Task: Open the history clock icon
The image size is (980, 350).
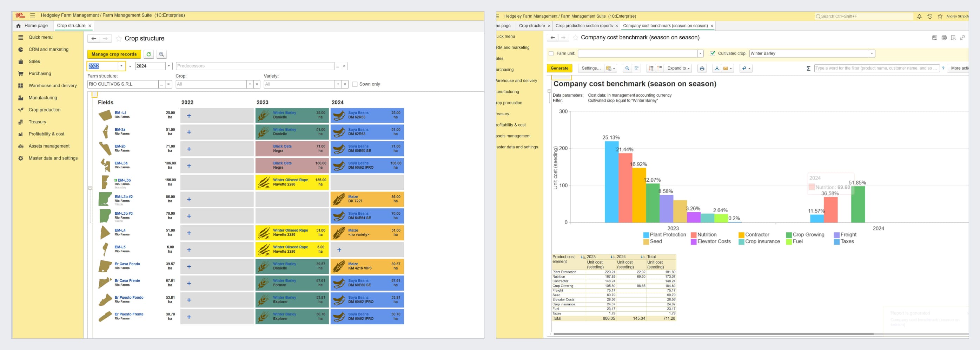Action: pos(929,17)
